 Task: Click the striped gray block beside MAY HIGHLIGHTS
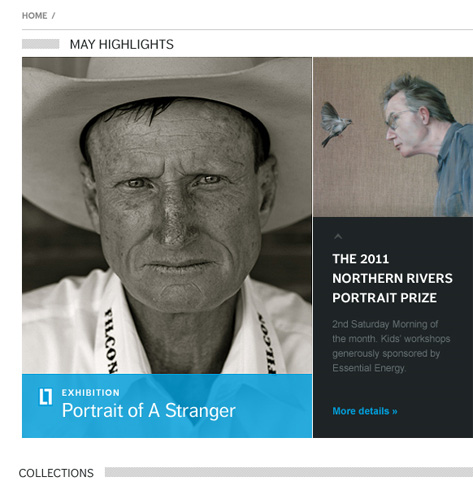[41, 44]
